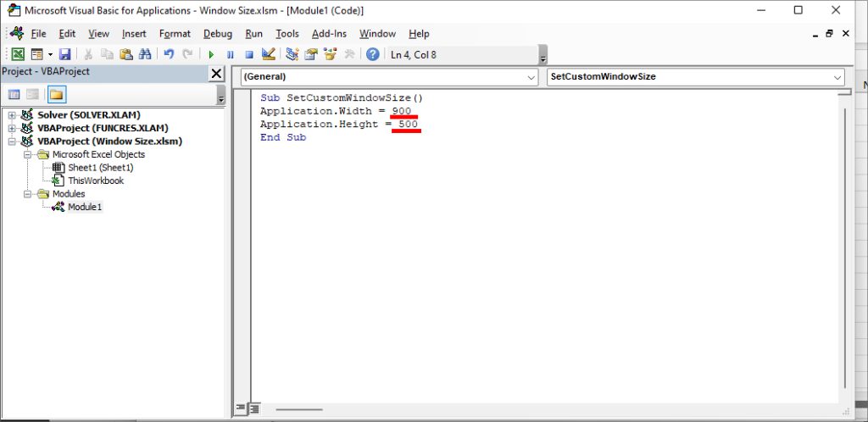Viewport: 868px width, 422px height.
Task: Open the Find binoculars icon
Action: tap(145, 54)
